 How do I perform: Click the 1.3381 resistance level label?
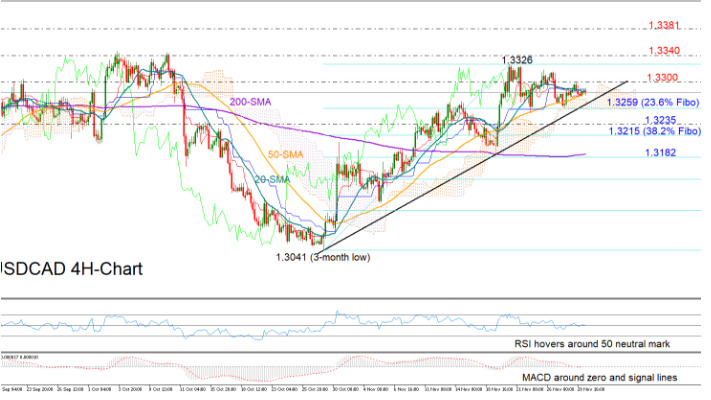tap(663, 25)
